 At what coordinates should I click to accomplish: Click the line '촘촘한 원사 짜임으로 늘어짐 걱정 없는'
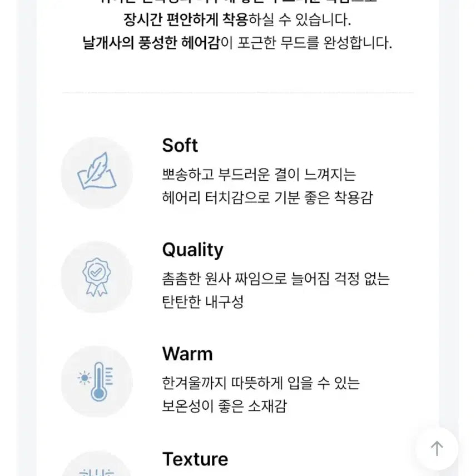click(275, 279)
